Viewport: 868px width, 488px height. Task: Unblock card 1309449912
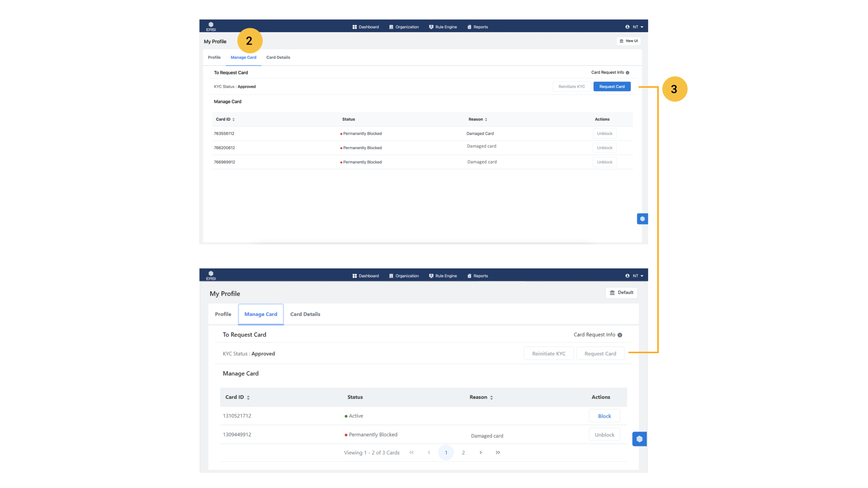604,435
